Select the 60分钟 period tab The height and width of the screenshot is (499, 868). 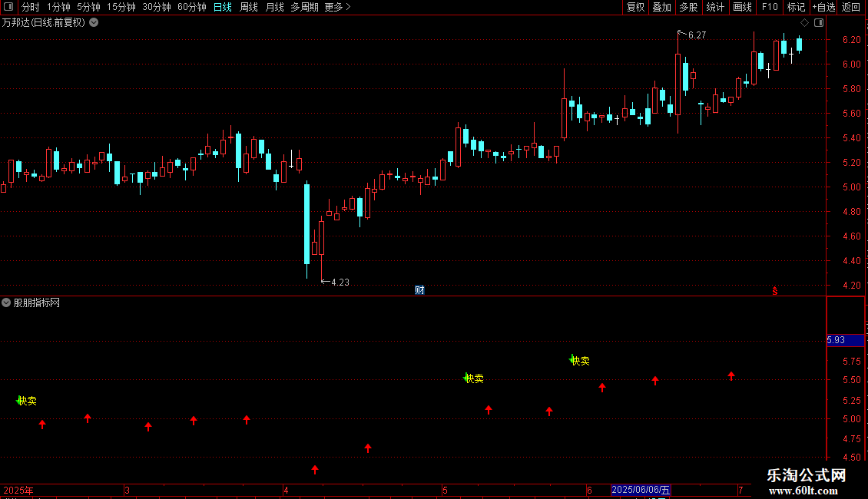point(192,7)
